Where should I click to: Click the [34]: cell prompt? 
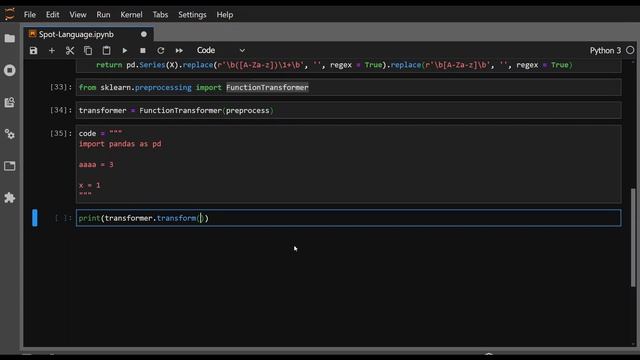[x=61, y=111]
